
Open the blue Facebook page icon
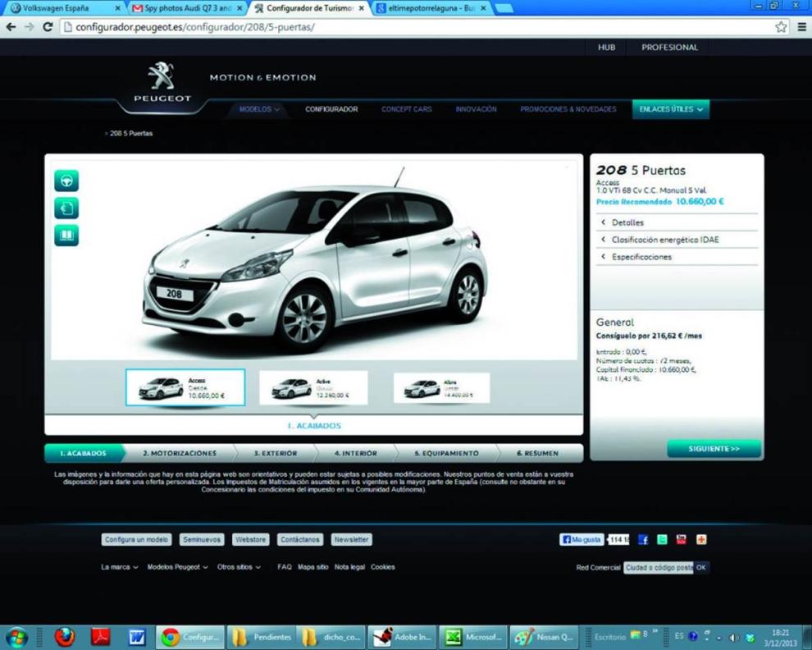pos(643,539)
